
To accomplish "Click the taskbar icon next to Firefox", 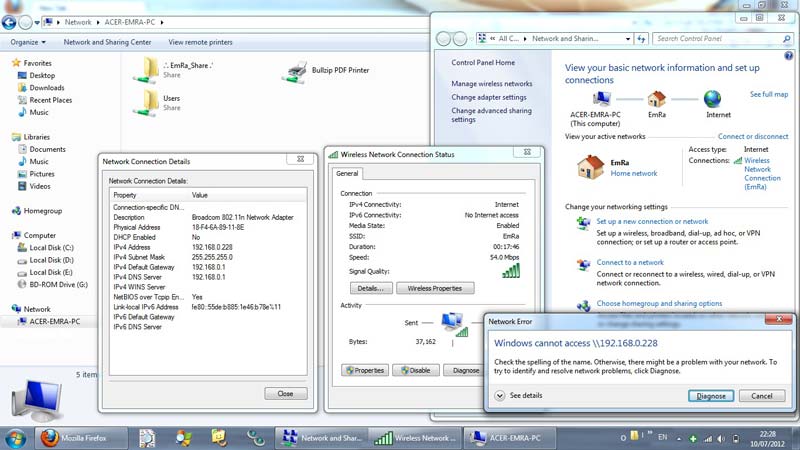I will 147,438.
